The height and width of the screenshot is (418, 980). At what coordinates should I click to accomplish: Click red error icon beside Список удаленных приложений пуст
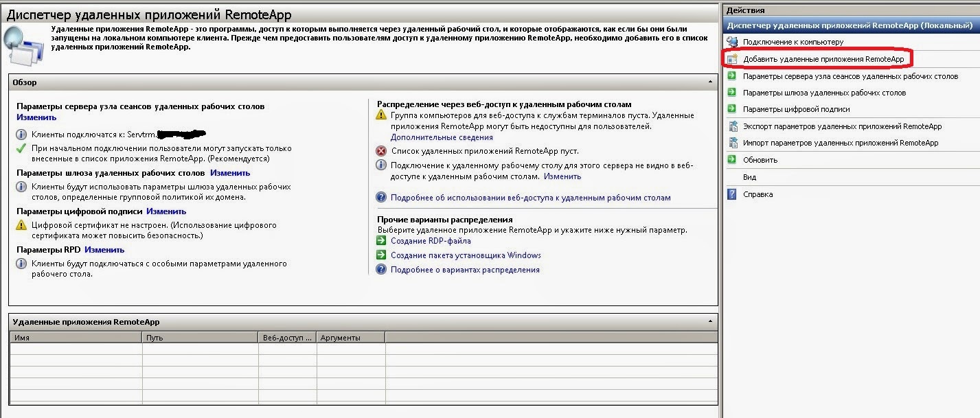coord(381,151)
